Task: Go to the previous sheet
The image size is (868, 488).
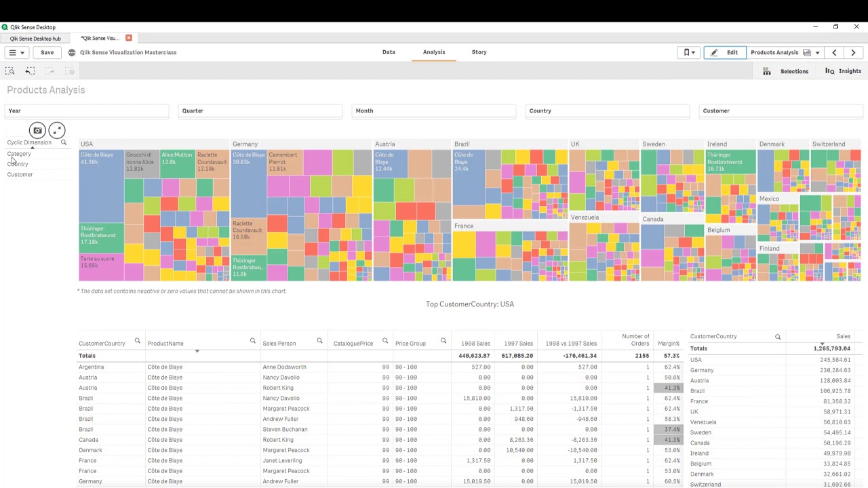Action: [x=834, y=52]
